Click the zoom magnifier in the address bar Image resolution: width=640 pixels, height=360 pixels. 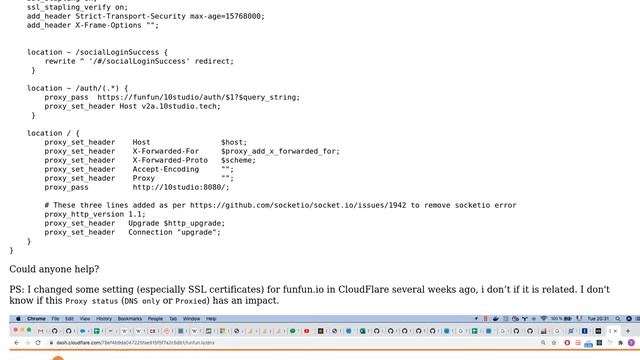tap(543, 343)
